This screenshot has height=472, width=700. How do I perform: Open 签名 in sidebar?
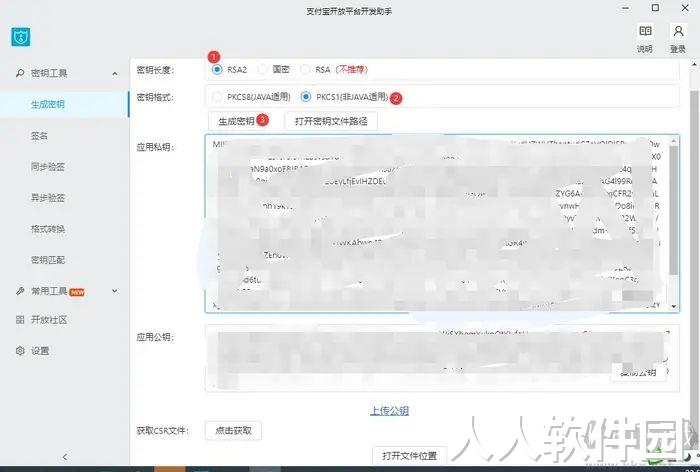(39, 136)
